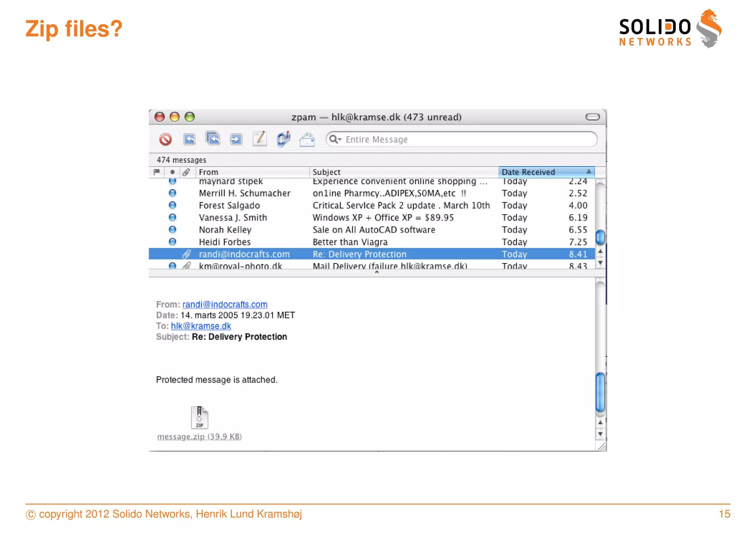Screen dimensions: 756x535
Task: Click the yellow minimize window button
Action: pos(175,117)
